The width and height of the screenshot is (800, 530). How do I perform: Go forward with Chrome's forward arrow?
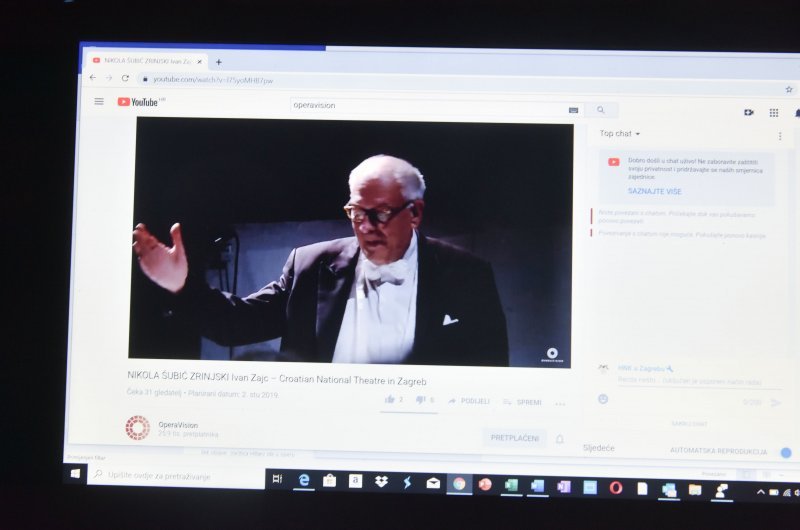(x=109, y=78)
